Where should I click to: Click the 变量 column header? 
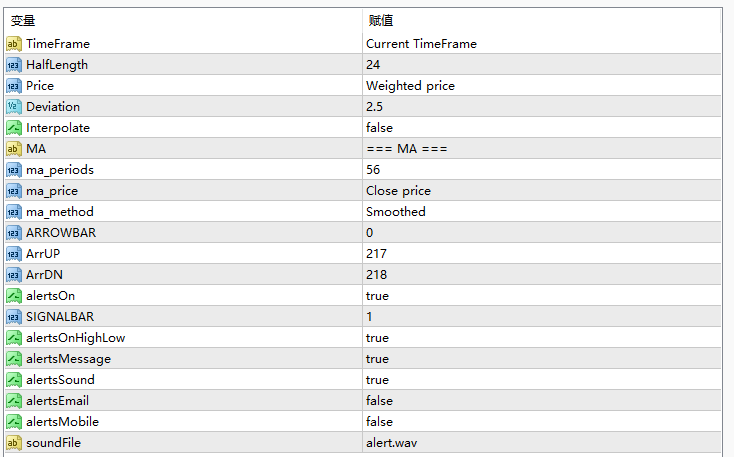point(23,20)
